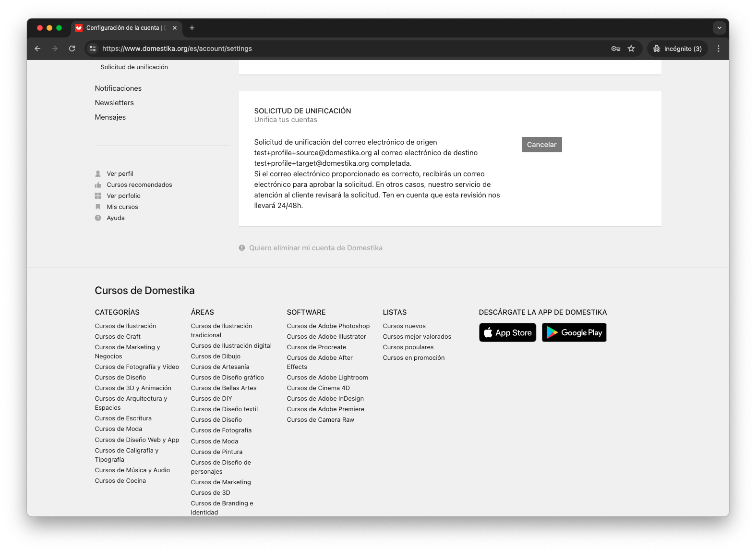
Task: Open Cursos de Cocina
Action: [x=120, y=481]
